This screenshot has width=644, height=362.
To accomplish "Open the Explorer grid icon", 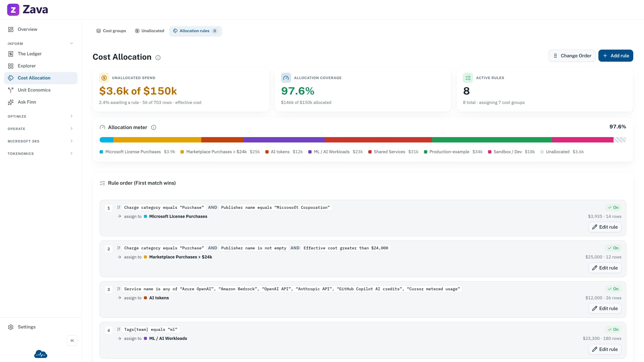I will pos(11,66).
